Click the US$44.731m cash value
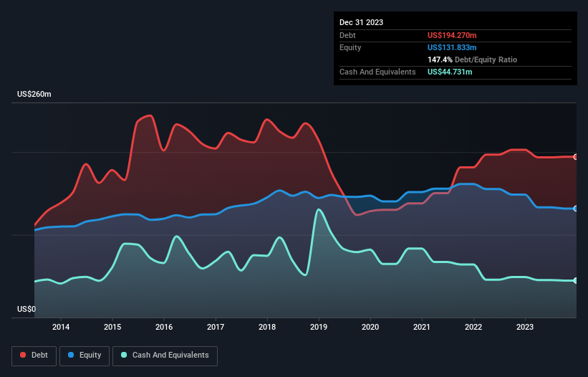Screen dimensions: 588x377 click(x=450, y=72)
